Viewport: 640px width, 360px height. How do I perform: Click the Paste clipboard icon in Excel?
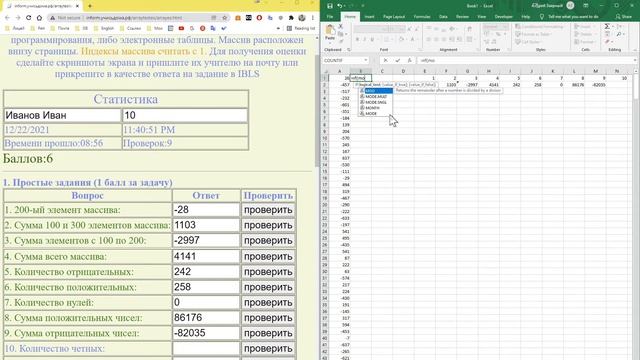coord(330,30)
